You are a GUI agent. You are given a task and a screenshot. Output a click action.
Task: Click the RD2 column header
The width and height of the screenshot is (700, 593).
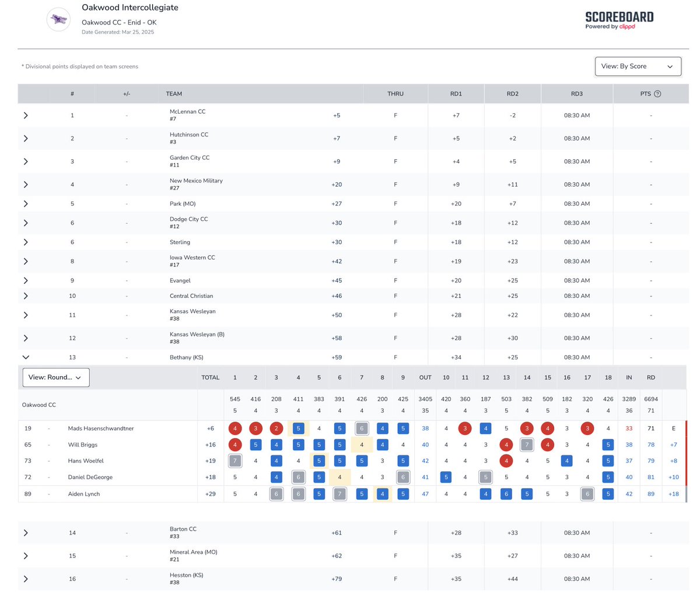(513, 94)
